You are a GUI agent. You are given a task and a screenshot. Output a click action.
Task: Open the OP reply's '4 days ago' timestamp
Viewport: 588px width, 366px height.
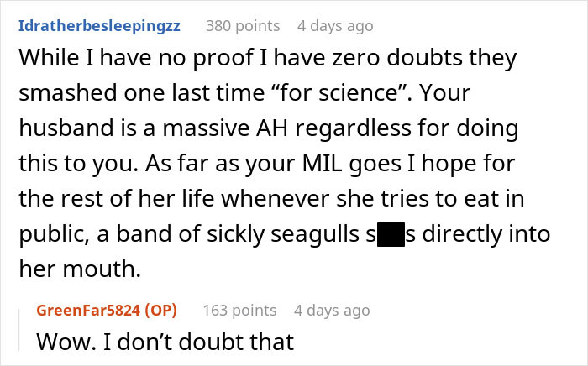tap(331, 310)
